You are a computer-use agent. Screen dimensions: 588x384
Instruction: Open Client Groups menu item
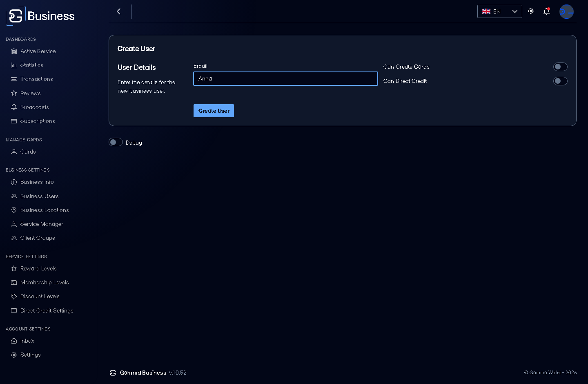tap(38, 238)
